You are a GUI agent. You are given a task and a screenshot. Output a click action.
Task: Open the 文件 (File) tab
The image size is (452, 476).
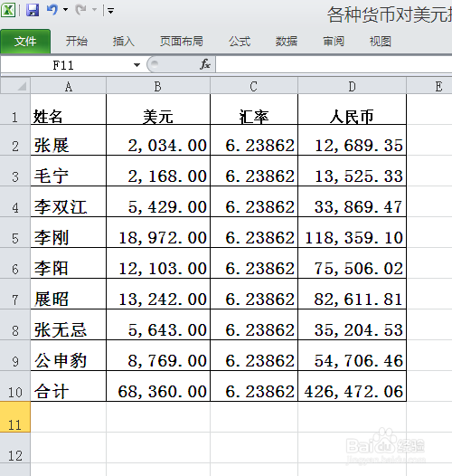click(25, 42)
